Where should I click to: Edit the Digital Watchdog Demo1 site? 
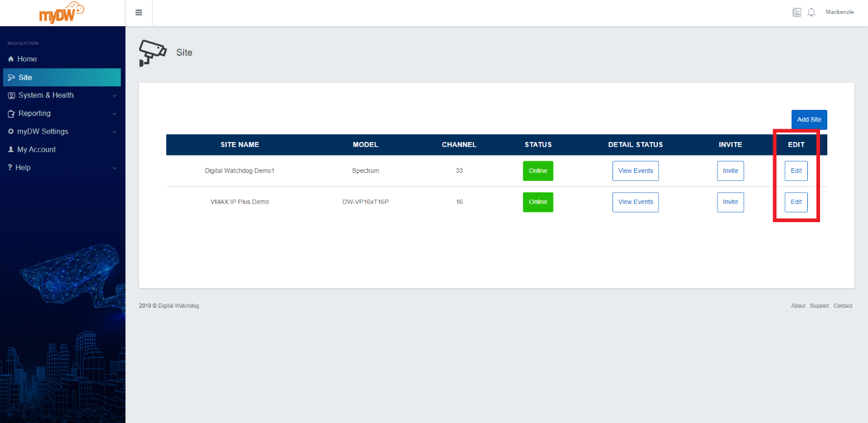click(x=796, y=171)
